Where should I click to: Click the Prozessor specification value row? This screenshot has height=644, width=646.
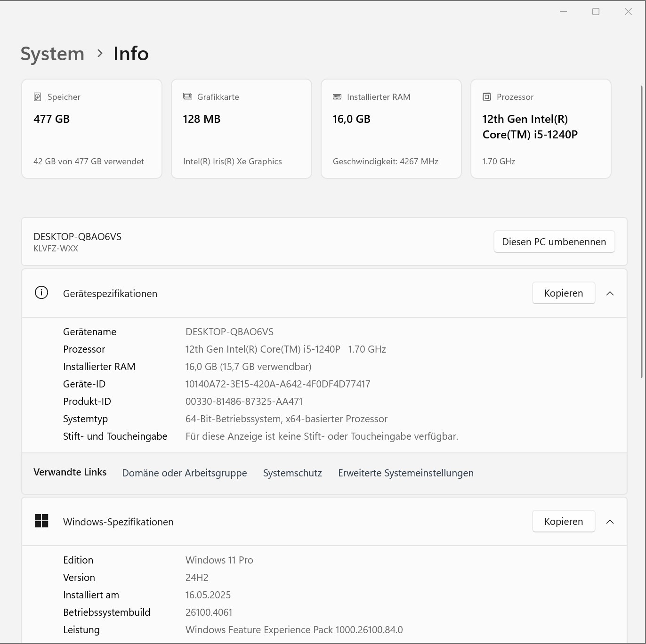(x=286, y=349)
